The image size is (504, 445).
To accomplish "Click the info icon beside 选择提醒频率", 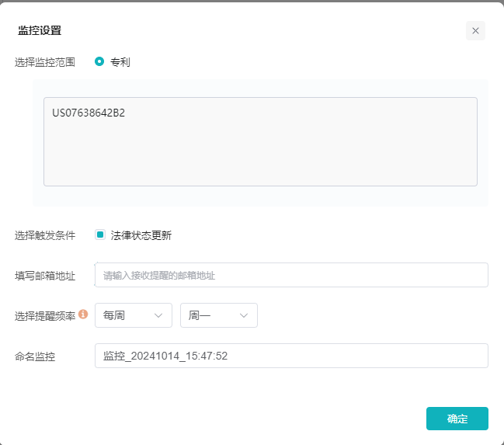I will tap(83, 315).
